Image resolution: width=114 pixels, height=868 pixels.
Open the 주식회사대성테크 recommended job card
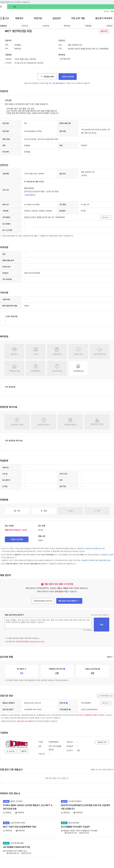pos(86,807)
